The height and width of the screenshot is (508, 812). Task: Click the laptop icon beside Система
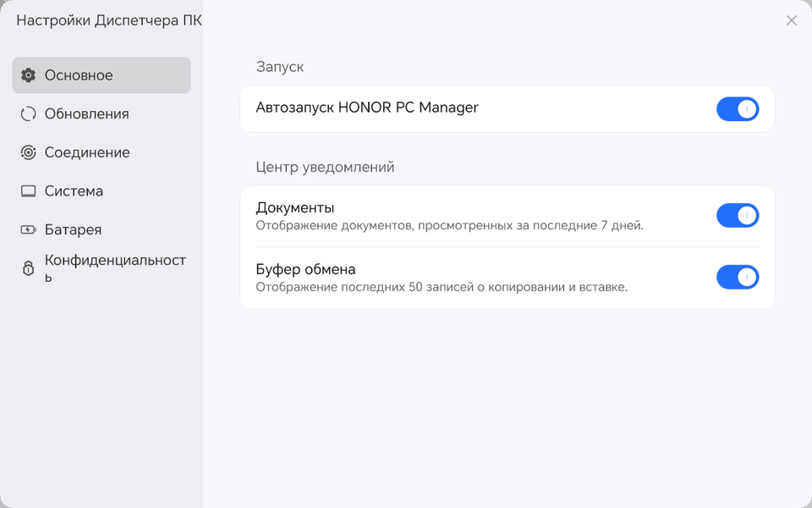coord(28,191)
